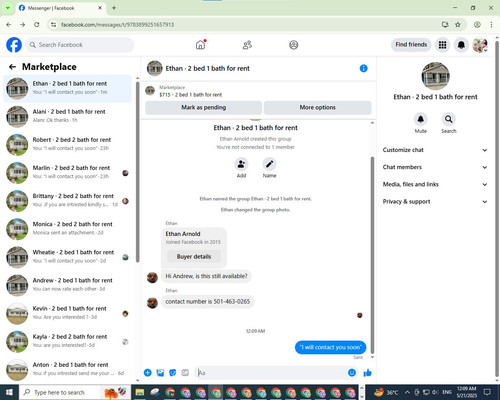Switch to Messenger | Facebook tab

pos(61,8)
